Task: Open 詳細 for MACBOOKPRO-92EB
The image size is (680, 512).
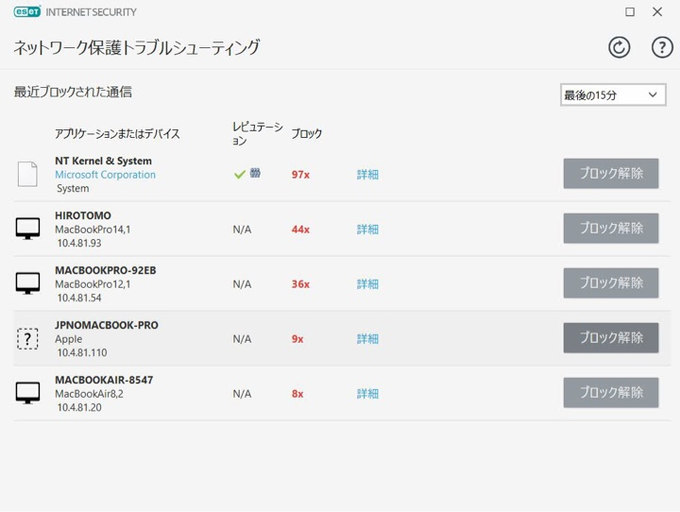Action: point(368,284)
